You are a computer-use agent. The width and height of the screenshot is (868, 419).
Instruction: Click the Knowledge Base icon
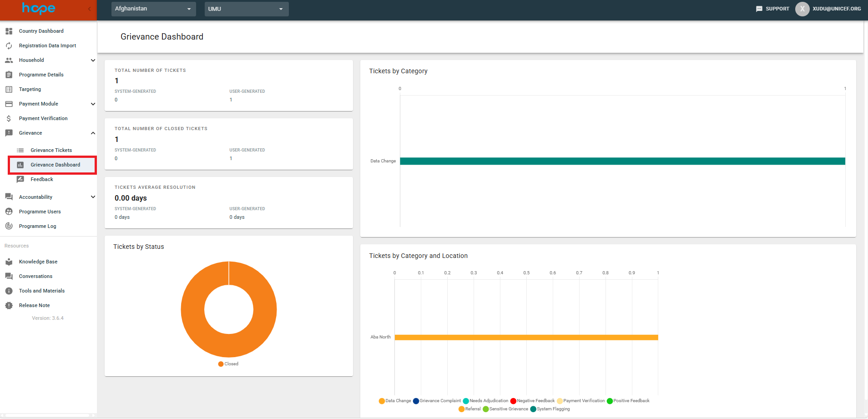pyautogui.click(x=9, y=262)
